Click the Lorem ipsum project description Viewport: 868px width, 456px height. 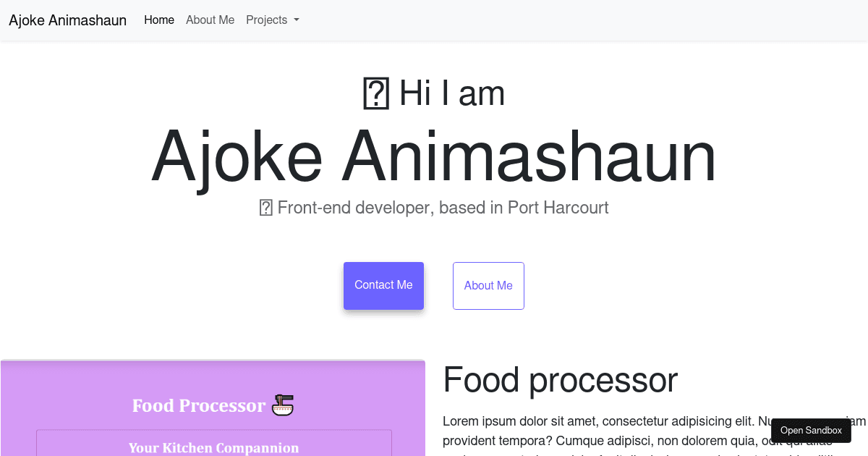655,434
